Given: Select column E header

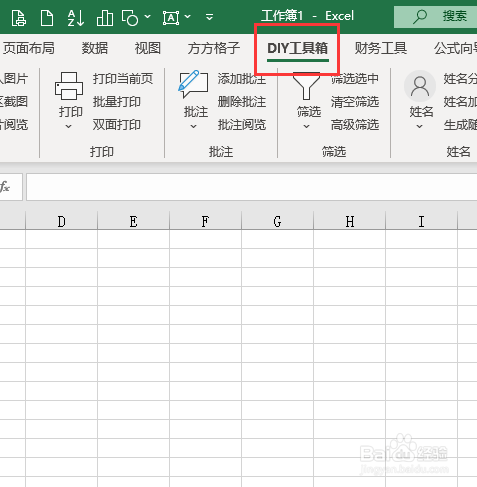Looking at the screenshot, I should (133, 221).
